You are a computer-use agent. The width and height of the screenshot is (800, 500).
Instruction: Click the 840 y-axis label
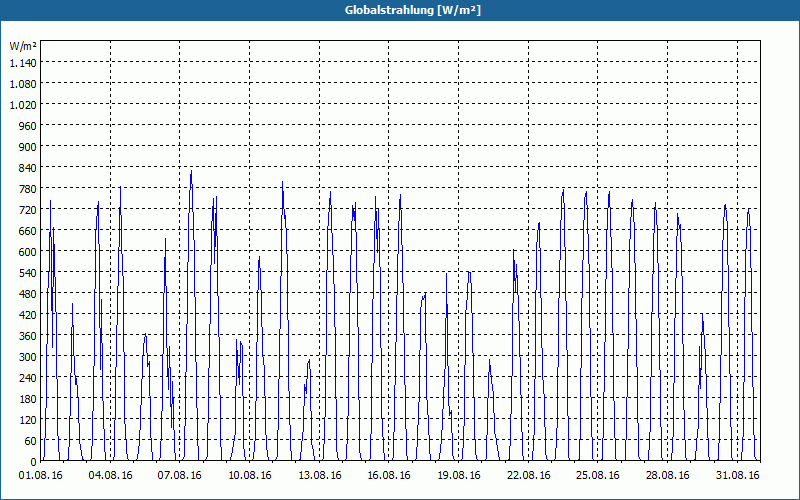tap(28, 168)
